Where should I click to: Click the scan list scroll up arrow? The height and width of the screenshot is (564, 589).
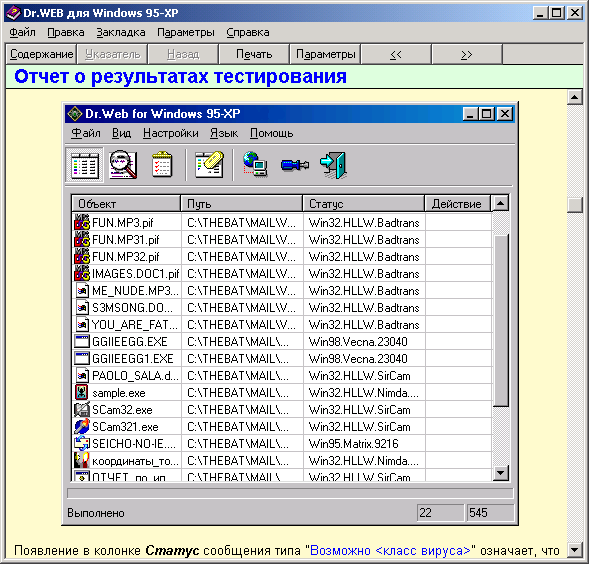click(500, 204)
